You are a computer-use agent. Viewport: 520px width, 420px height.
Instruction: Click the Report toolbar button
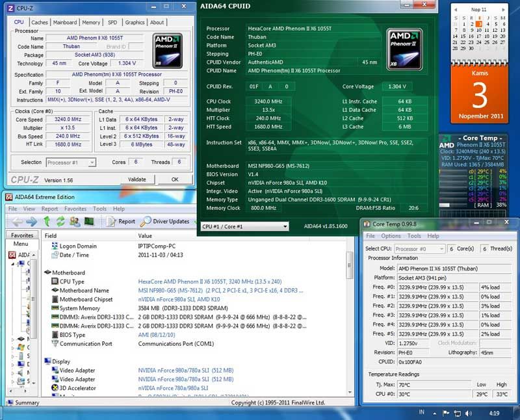point(121,221)
